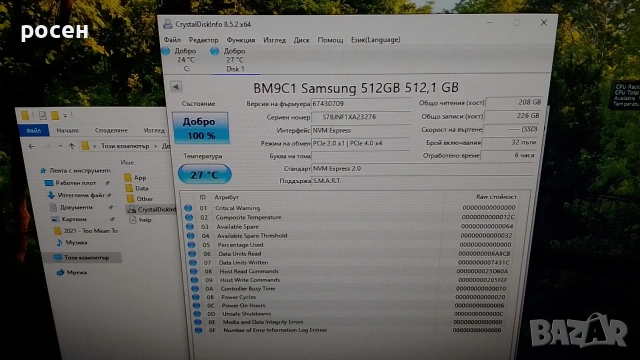The image size is (640, 360).
Task: Click the PCIe transfer mode field
Action: tap(360, 143)
